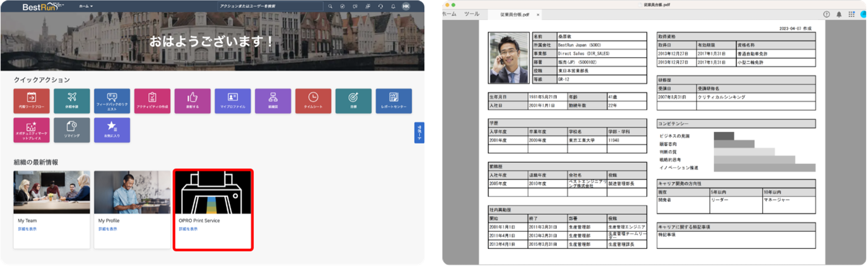Click the search magnifier icon in BestRun header
Viewport: 868px width, 267px height.
[330, 7]
